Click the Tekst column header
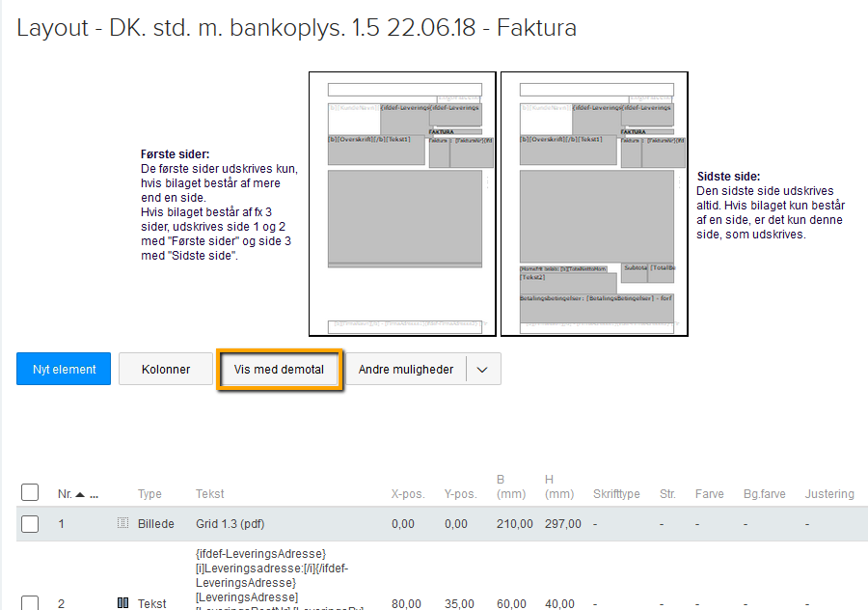 point(209,493)
